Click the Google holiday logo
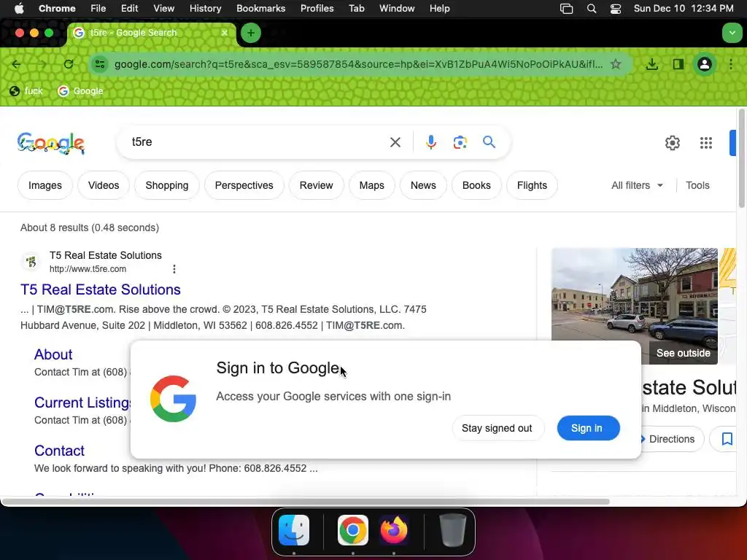Image resolution: width=747 pixels, height=560 pixels. [51, 143]
